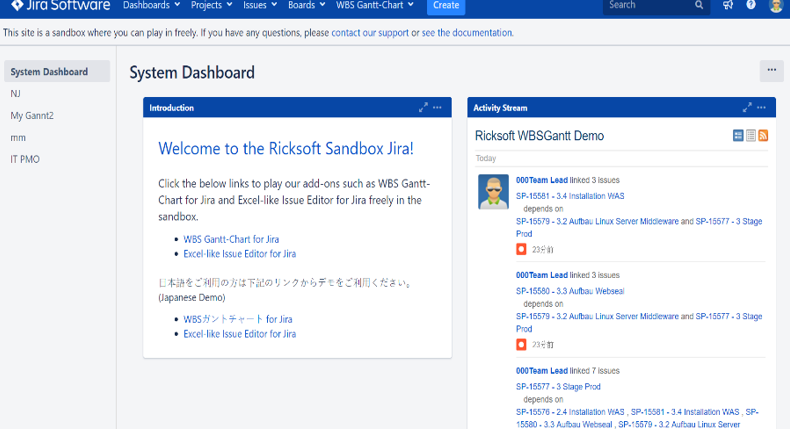The image size is (790, 444).
Task: Open SP-15576 - 2.4 Installation WAS link
Action: [x=570, y=412]
